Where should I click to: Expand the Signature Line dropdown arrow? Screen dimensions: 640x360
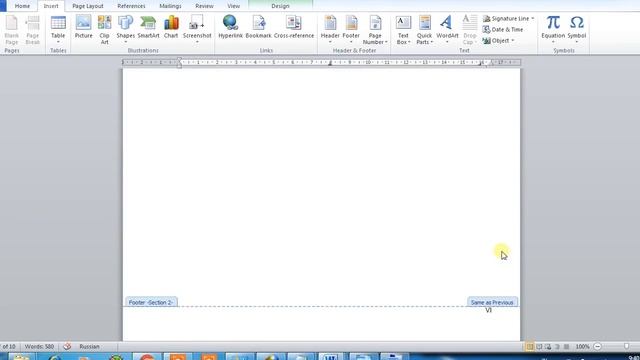533,18
